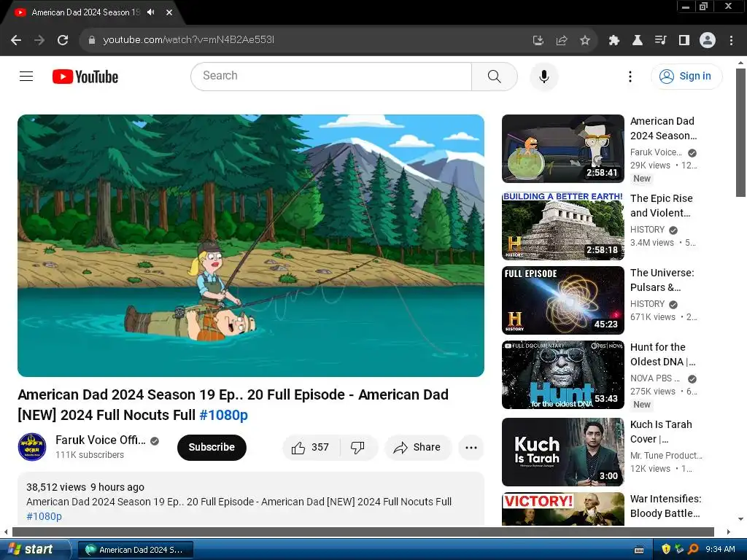Click the YouTube search input field
This screenshot has height=560, width=747.
(331, 76)
